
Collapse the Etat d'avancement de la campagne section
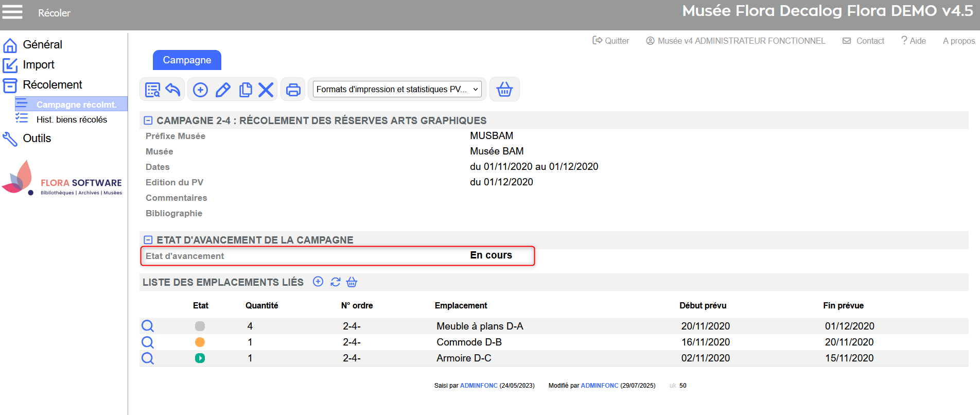tap(148, 240)
